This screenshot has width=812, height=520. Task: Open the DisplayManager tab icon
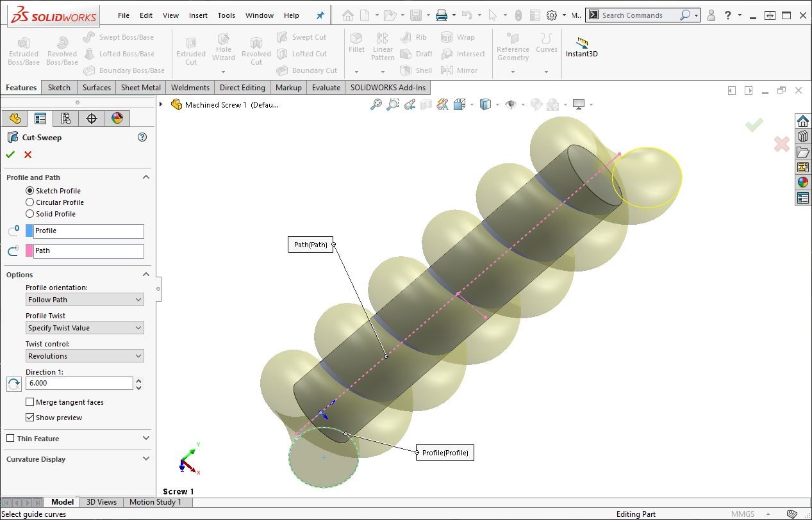tap(117, 118)
